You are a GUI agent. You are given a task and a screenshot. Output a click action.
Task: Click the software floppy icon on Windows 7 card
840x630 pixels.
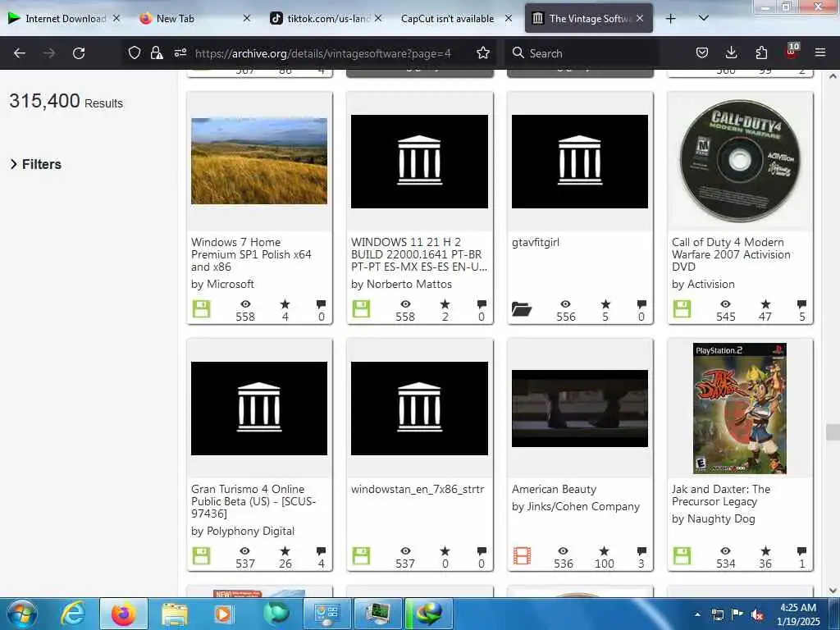tap(202, 309)
